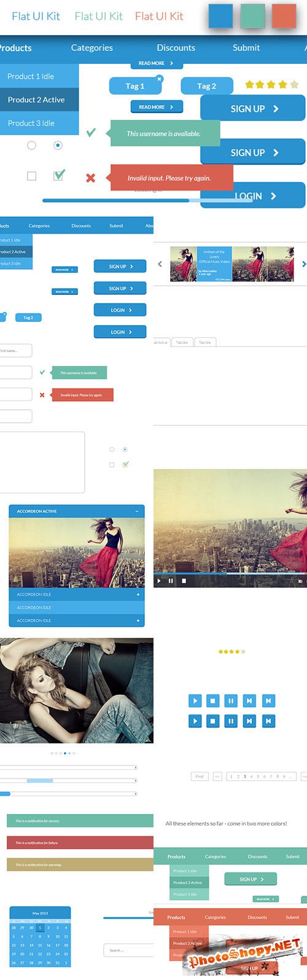307x980 pixels.
Task: Go to the First page in pagination
Action: click(x=200, y=777)
